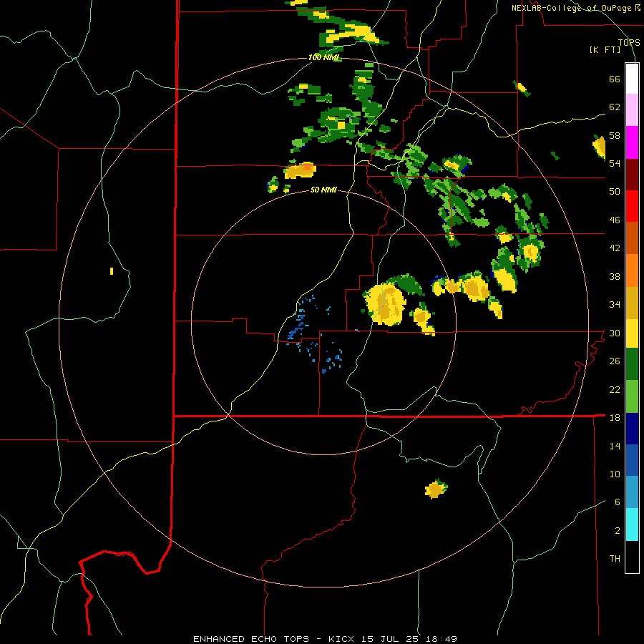644x644 pixels.
Task: Click the 62 legend value
Action: click(615, 107)
